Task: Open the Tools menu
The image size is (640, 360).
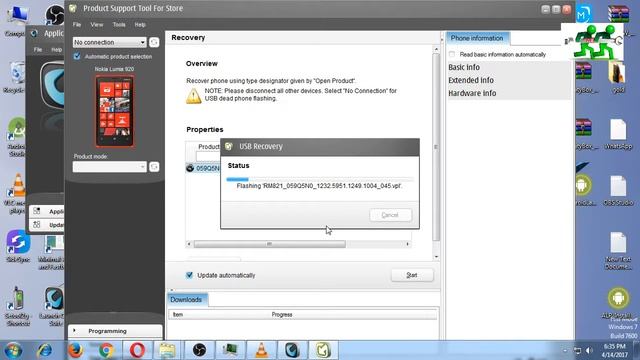Action: tap(119, 24)
